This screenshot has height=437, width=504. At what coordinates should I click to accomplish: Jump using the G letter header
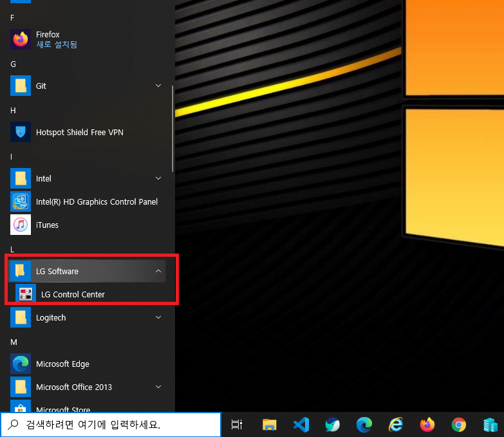pyautogui.click(x=13, y=64)
